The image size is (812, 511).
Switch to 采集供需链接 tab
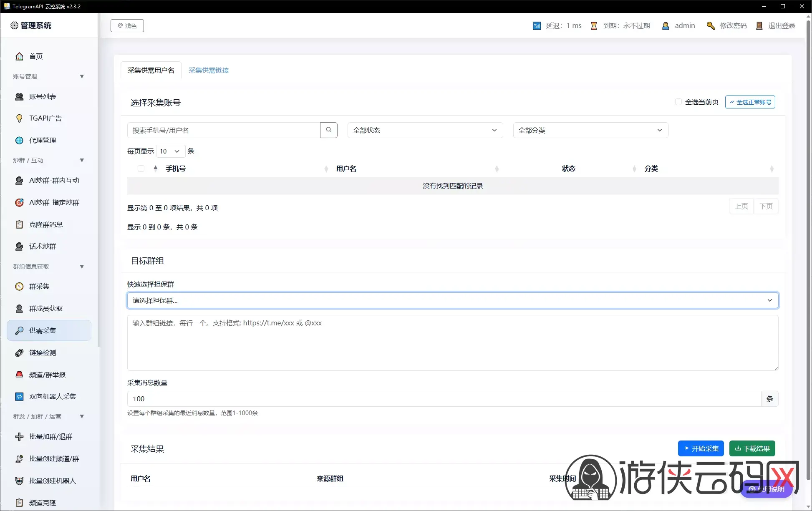(x=209, y=70)
